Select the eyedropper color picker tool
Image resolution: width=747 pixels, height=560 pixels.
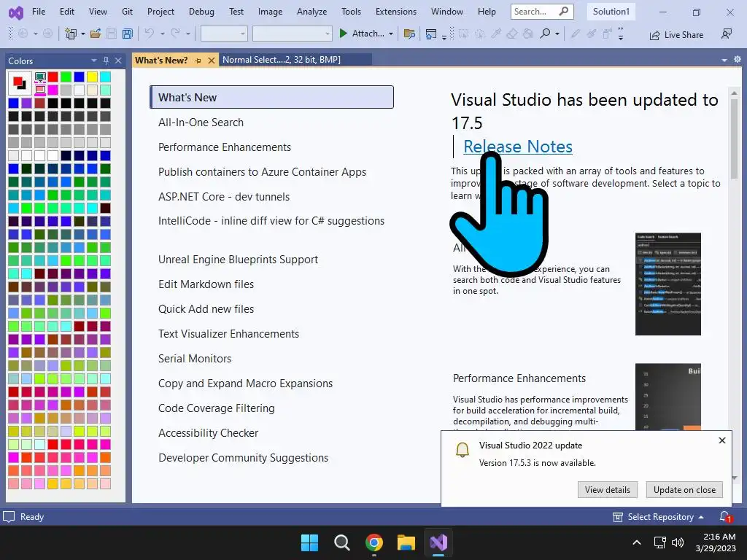(496, 34)
